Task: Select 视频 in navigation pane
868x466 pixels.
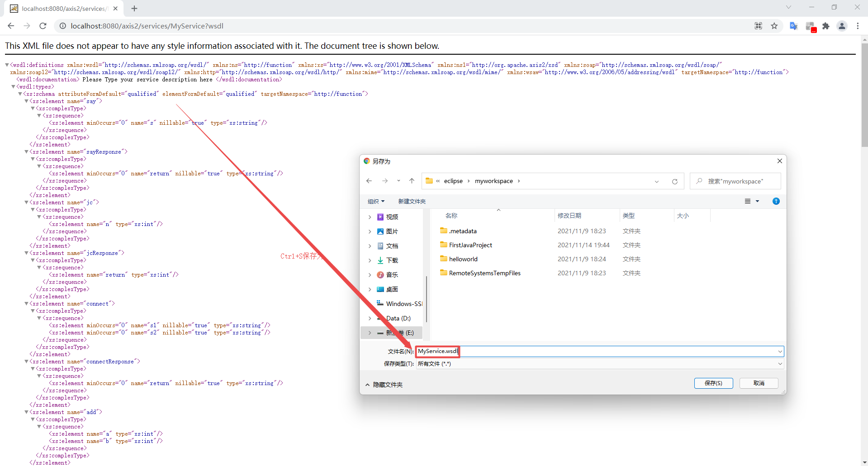Action: [392, 217]
